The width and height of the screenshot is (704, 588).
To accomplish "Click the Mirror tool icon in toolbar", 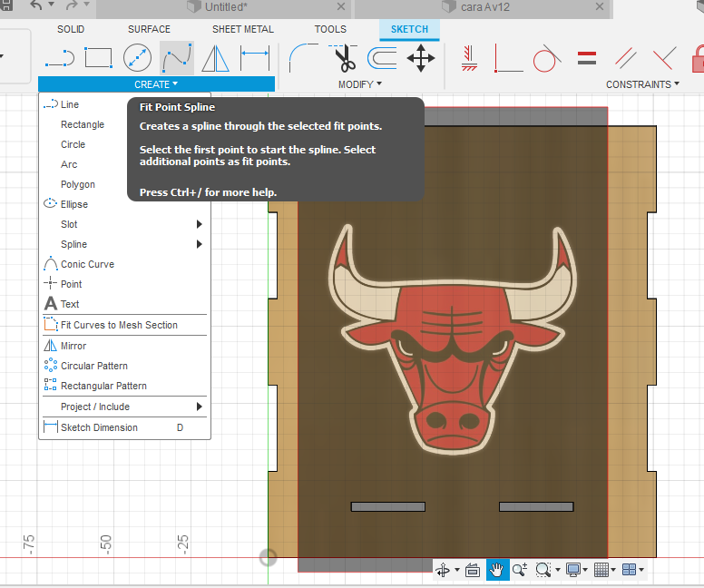I will click(216, 58).
